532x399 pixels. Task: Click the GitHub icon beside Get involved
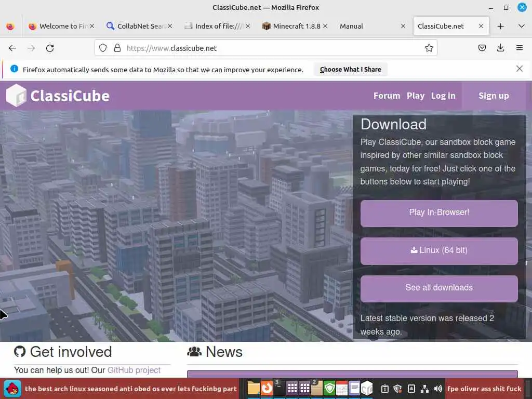pos(20,352)
